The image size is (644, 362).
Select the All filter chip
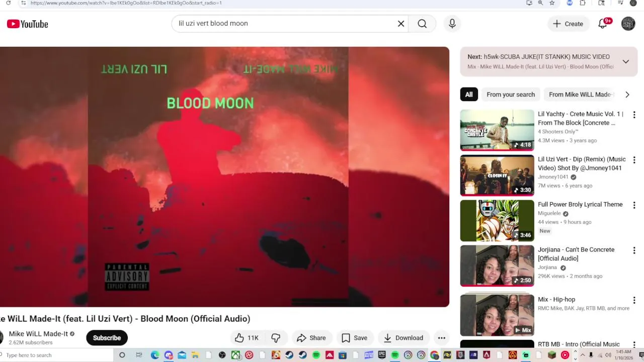[x=469, y=95]
